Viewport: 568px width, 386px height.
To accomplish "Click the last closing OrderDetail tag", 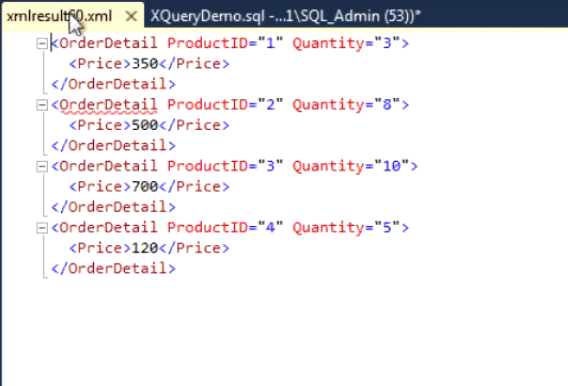I will point(113,269).
